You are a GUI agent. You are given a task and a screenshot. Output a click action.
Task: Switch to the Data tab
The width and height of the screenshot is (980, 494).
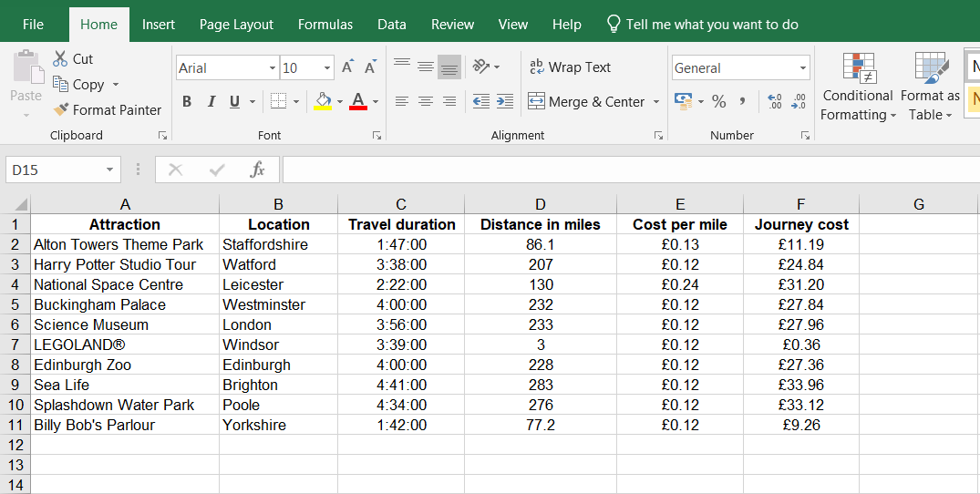click(392, 25)
